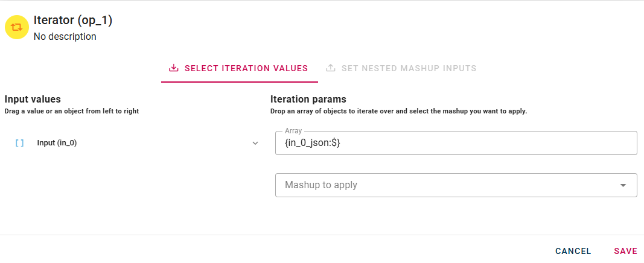
Task: Expand the Input (in_0) chevron
Action: [255, 144]
